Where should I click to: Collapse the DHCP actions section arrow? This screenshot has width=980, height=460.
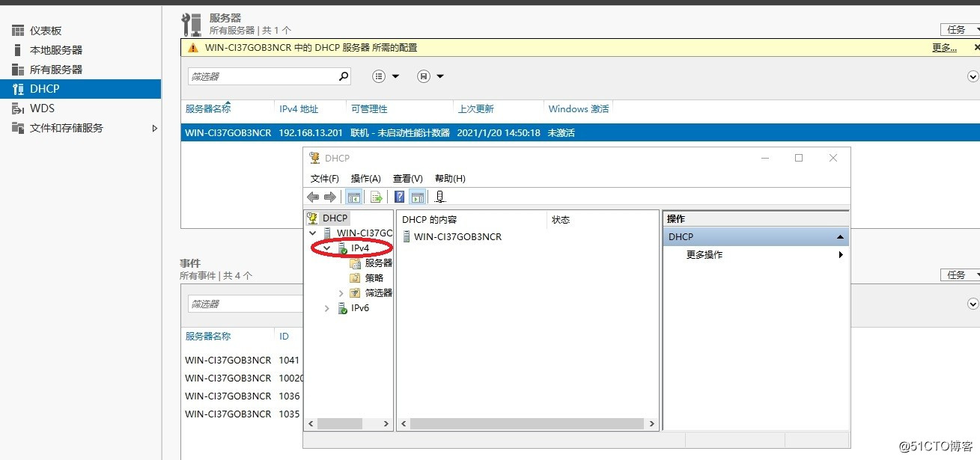(x=840, y=237)
